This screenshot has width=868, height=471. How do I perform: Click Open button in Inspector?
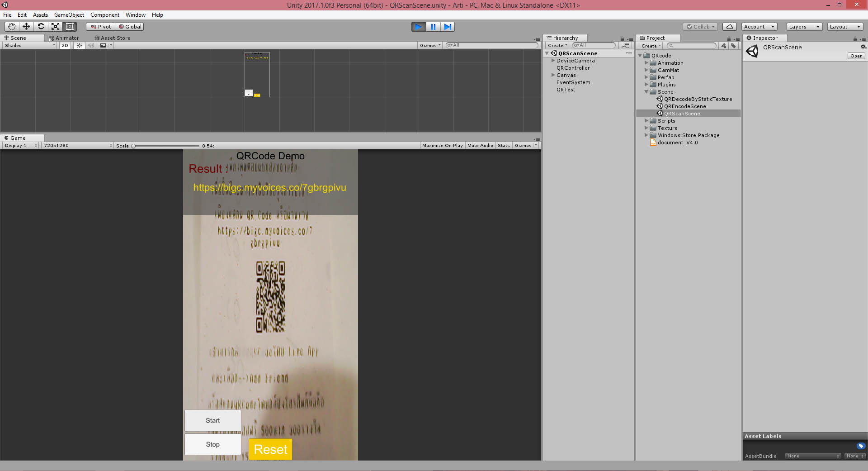(x=856, y=56)
